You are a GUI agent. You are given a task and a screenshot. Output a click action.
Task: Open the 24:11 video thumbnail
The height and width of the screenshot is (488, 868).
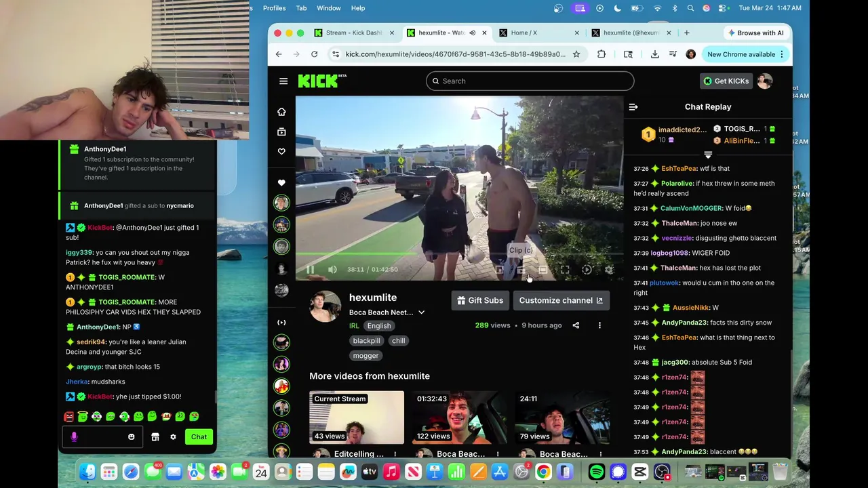tap(562, 418)
